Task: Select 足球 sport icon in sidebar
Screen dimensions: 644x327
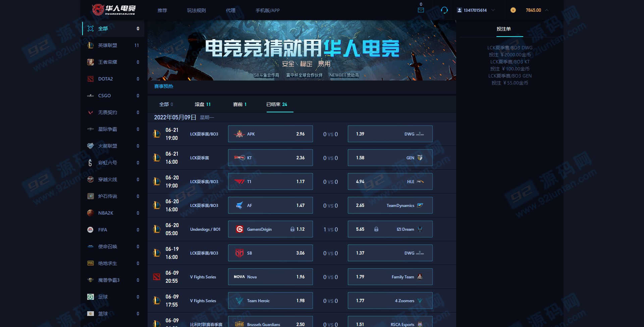Action: (x=91, y=297)
